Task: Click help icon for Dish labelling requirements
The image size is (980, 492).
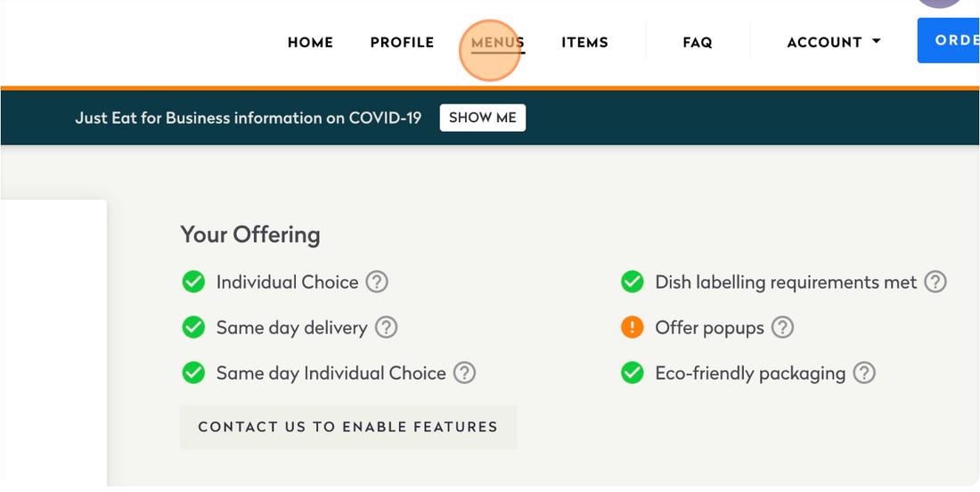Action: tap(935, 283)
